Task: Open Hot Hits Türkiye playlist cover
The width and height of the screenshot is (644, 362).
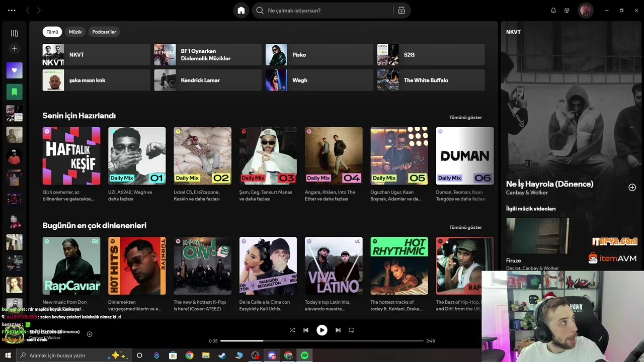Action: click(137, 266)
